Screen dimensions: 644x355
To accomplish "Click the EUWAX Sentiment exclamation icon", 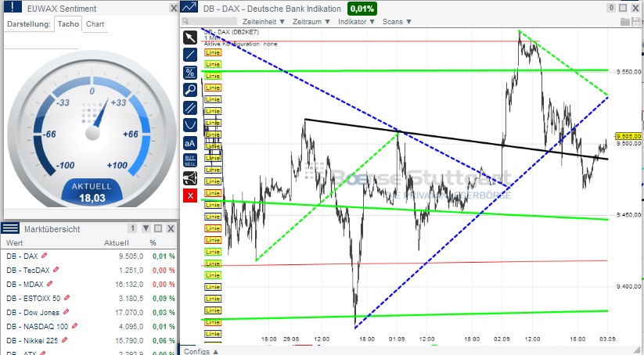I will [x=13, y=7].
